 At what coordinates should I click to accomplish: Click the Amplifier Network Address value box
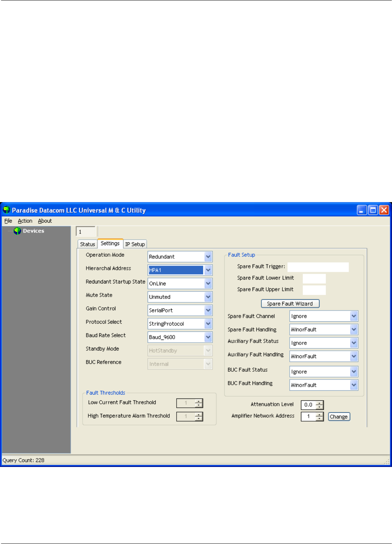point(308,417)
